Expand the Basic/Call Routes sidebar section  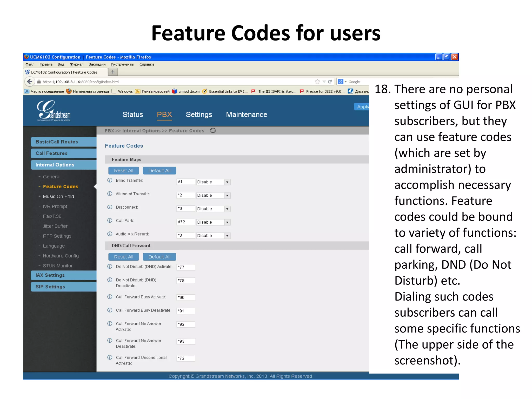(x=64, y=142)
